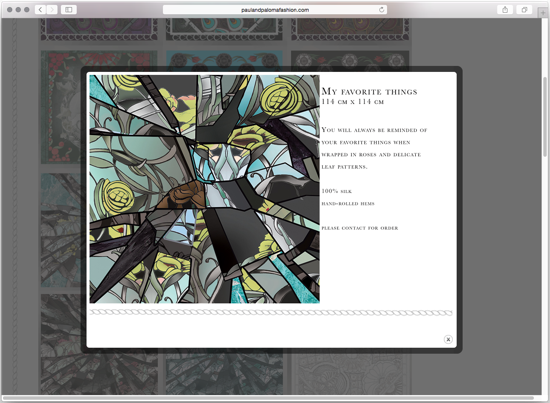Reload the page in the address bar
550x403 pixels.
tap(382, 9)
